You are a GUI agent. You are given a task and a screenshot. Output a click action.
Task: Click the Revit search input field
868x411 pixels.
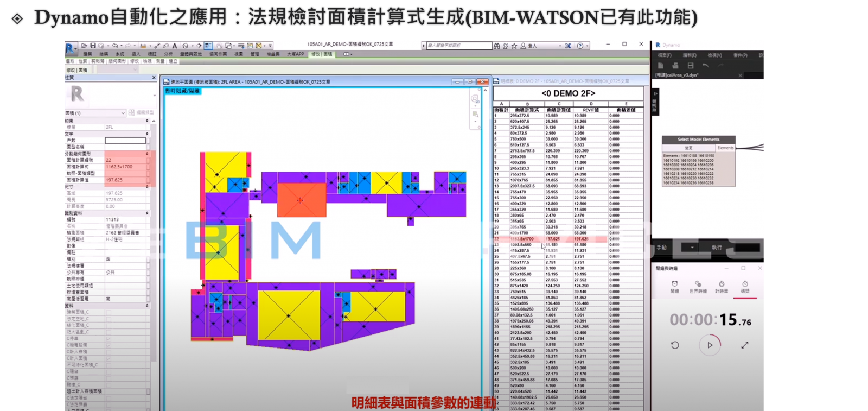(459, 46)
